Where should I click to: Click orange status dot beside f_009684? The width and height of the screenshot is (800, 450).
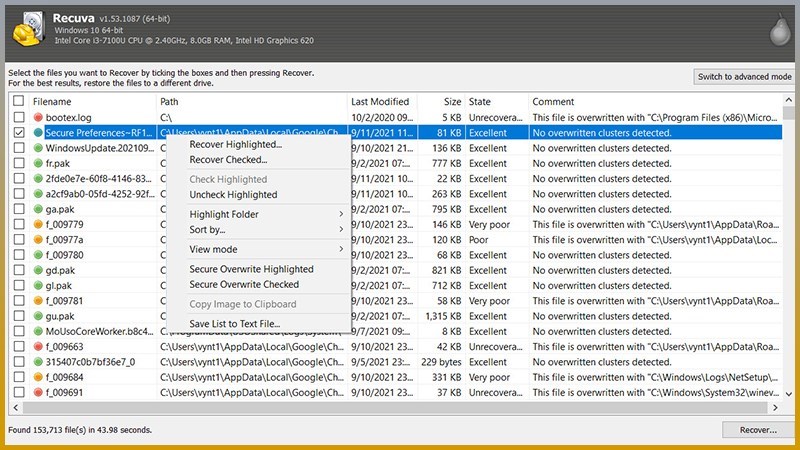coord(38,377)
